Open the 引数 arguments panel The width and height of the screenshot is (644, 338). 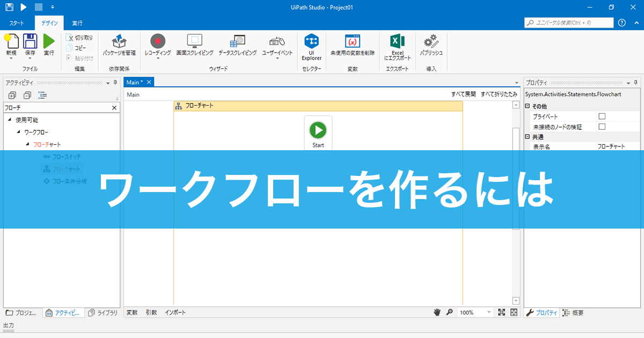point(151,312)
